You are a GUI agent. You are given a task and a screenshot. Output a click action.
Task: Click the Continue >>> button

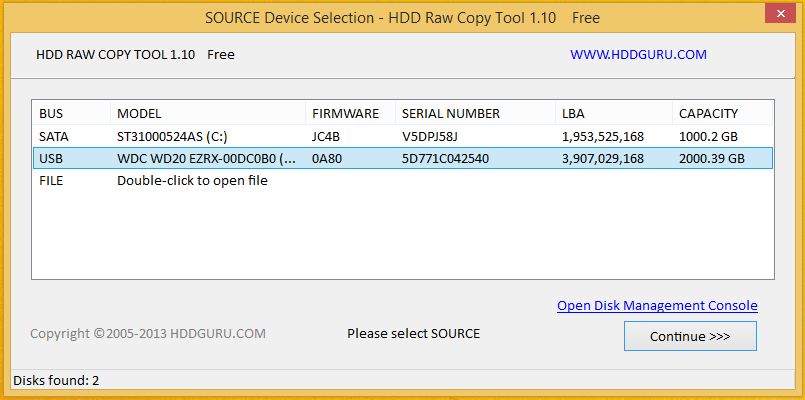coord(690,336)
